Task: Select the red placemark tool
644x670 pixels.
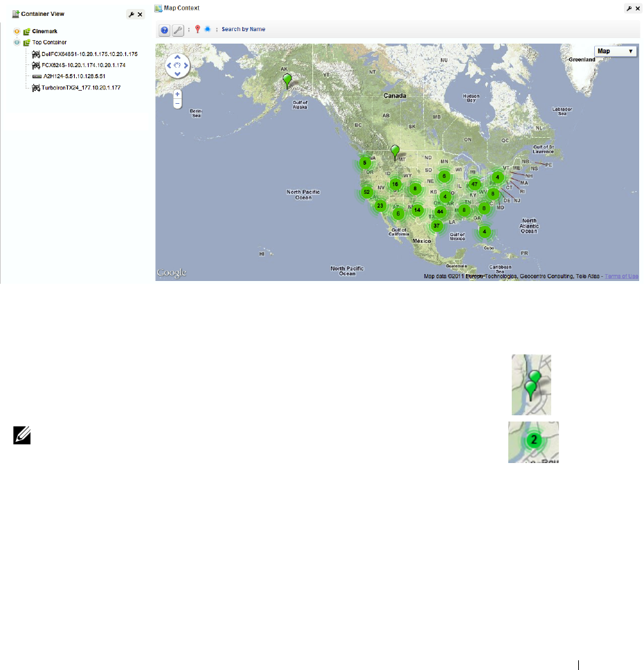Action: point(197,29)
